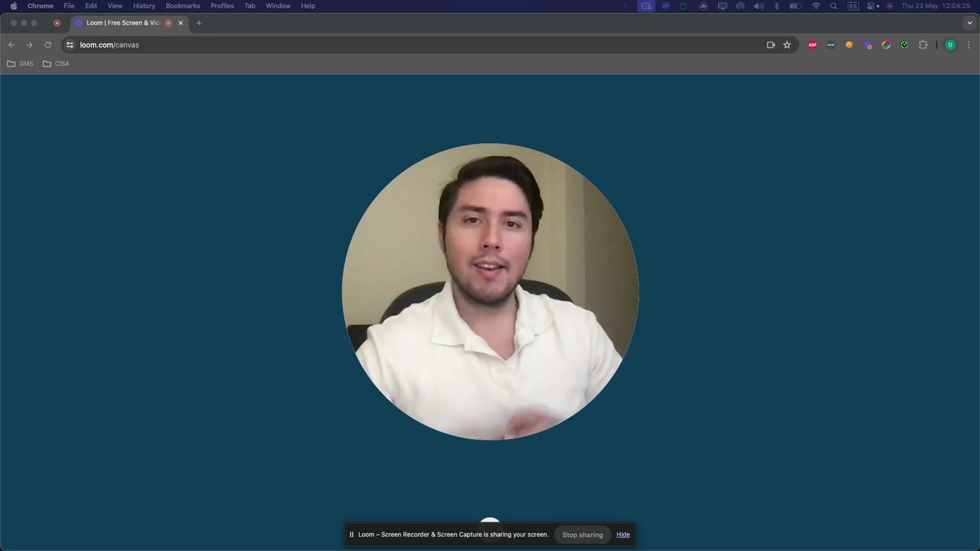Viewport: 980px width, 551px height.
Task: Click the camera indicator in the address bar
Action: tap(771, 44)
